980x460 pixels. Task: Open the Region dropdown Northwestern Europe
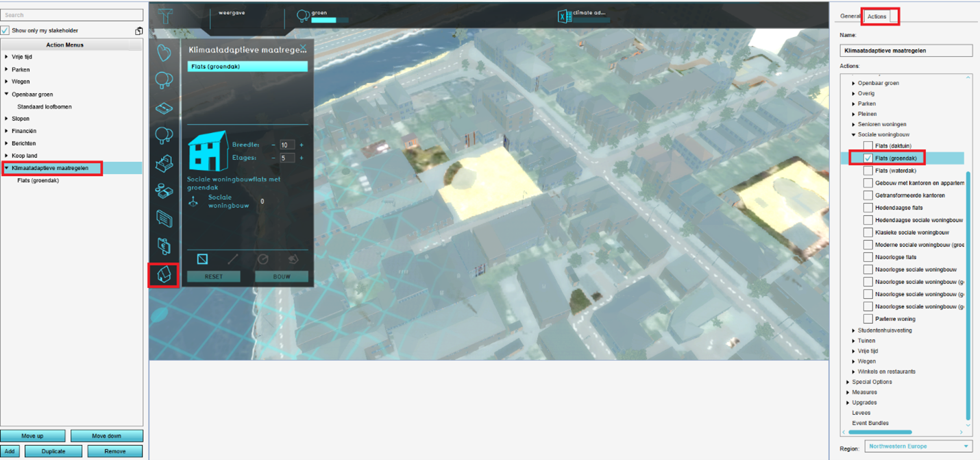[x=919, y=446]
